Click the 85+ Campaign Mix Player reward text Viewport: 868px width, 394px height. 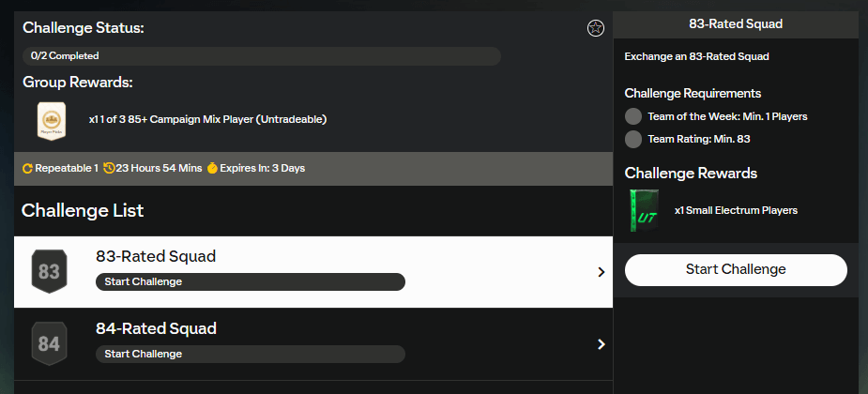(x=207, y=119)
